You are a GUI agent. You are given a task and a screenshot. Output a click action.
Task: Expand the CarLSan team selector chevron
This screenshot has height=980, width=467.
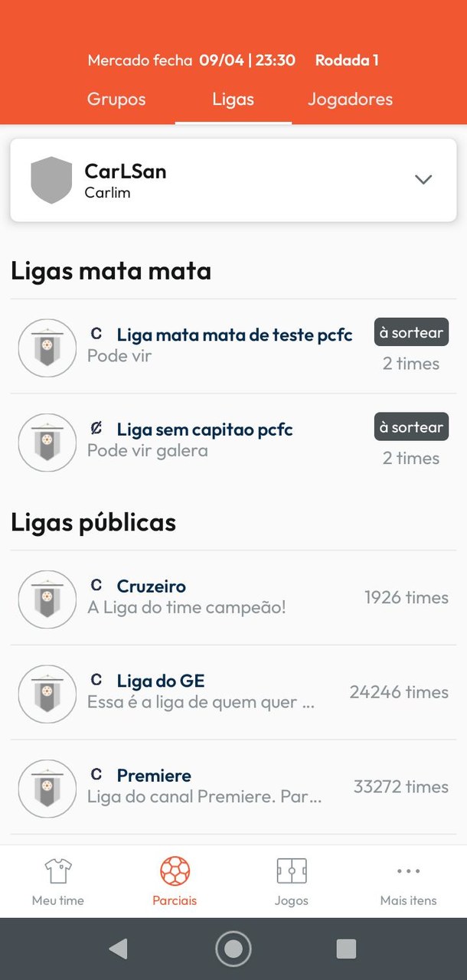423,180
